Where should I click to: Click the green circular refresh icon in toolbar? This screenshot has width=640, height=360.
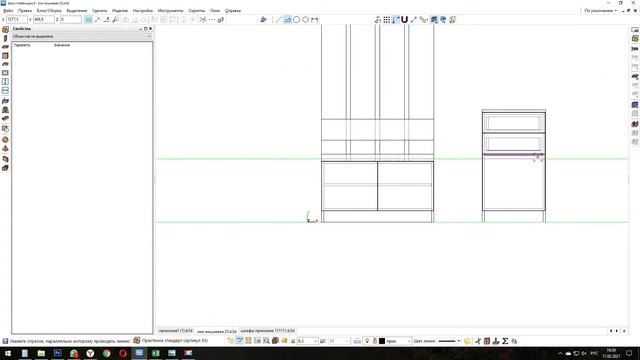453,19
